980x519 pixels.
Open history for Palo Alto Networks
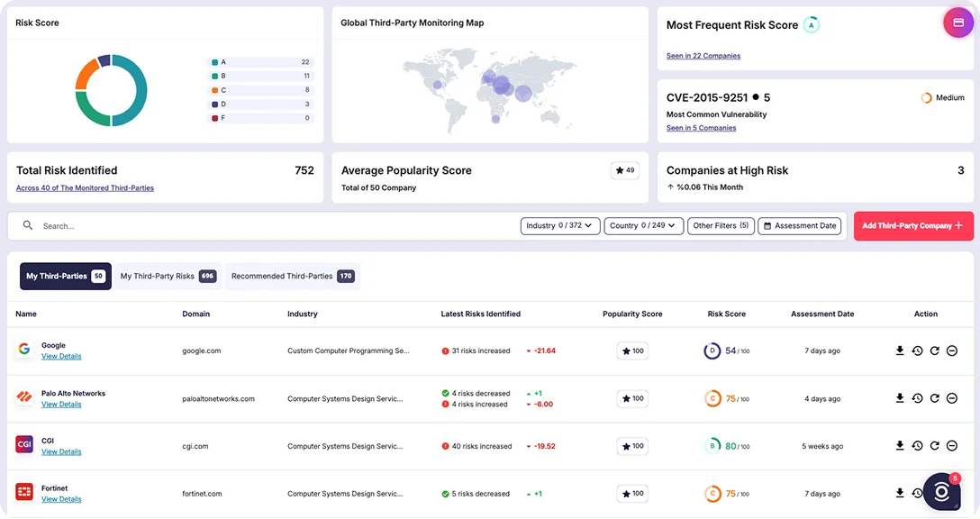click(x=917, y=398)
